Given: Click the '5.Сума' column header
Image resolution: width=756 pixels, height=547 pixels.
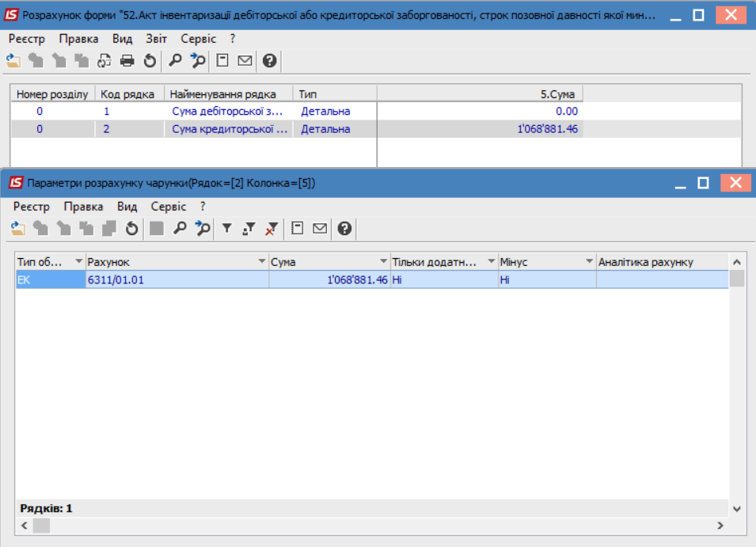Looking at the screenshot, I should point(481,94).
